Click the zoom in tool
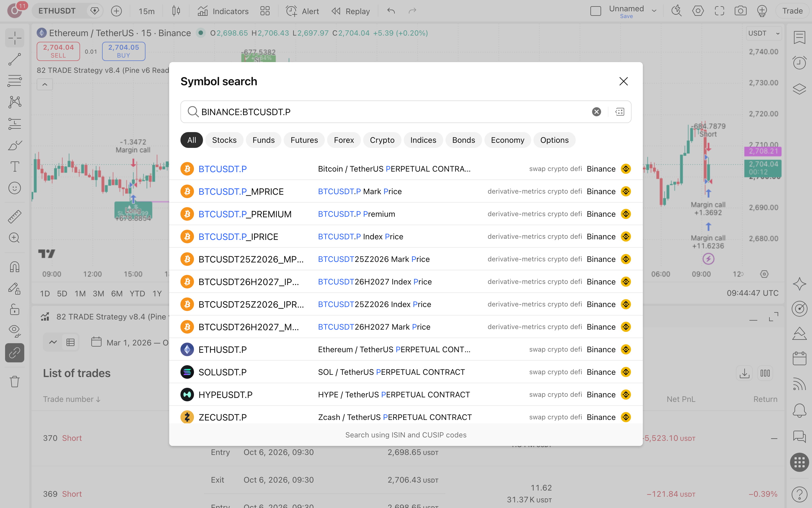This screenshot has height=508, width=812. click(x=15, y=238)
